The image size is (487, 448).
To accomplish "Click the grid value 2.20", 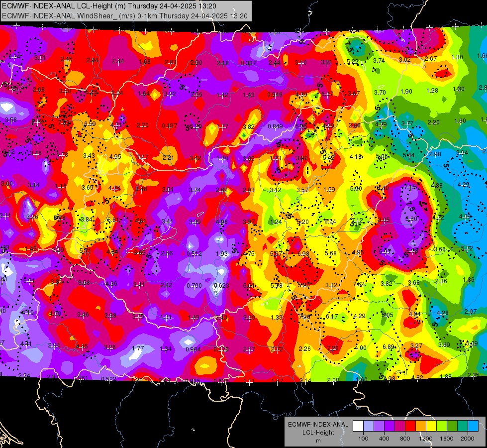I will (434, 122).
